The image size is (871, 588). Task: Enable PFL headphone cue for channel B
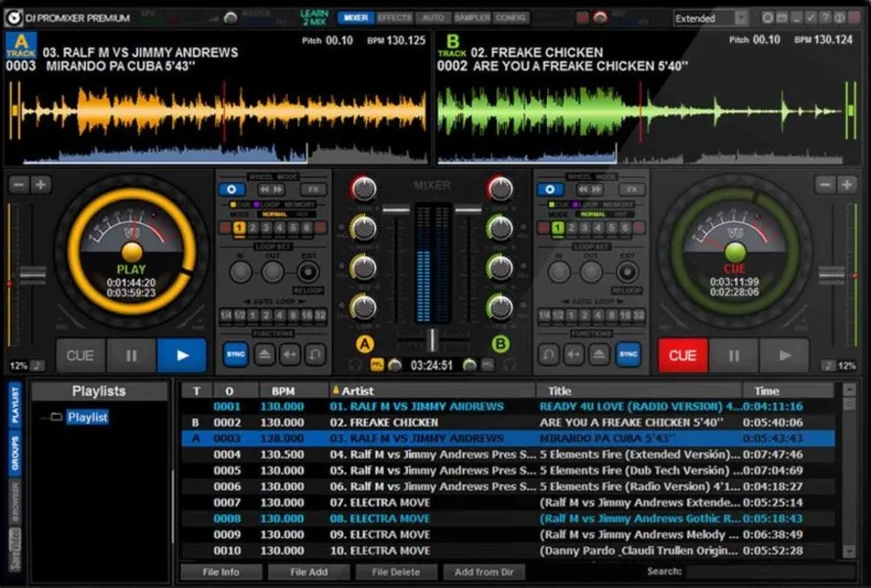tap(487, 365)
